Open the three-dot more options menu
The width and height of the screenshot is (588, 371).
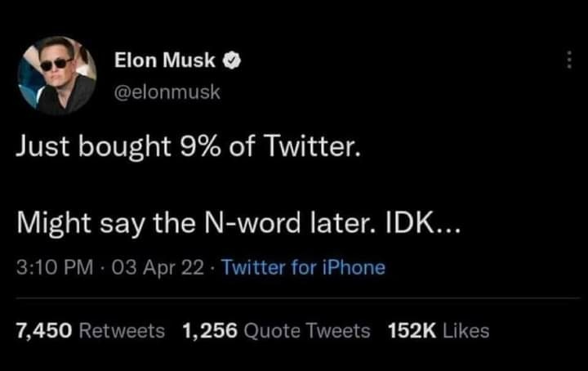(x=569, y=59)
